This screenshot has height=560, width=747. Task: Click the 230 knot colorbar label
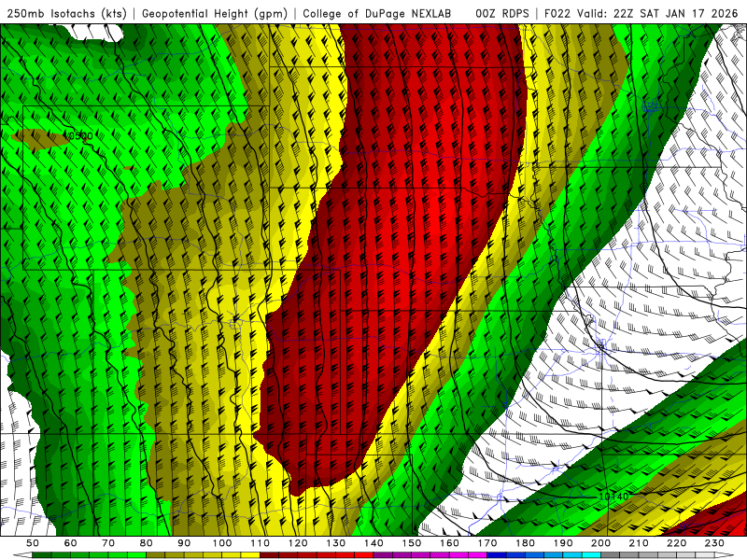pyautogui.click(x=714, y=543)
